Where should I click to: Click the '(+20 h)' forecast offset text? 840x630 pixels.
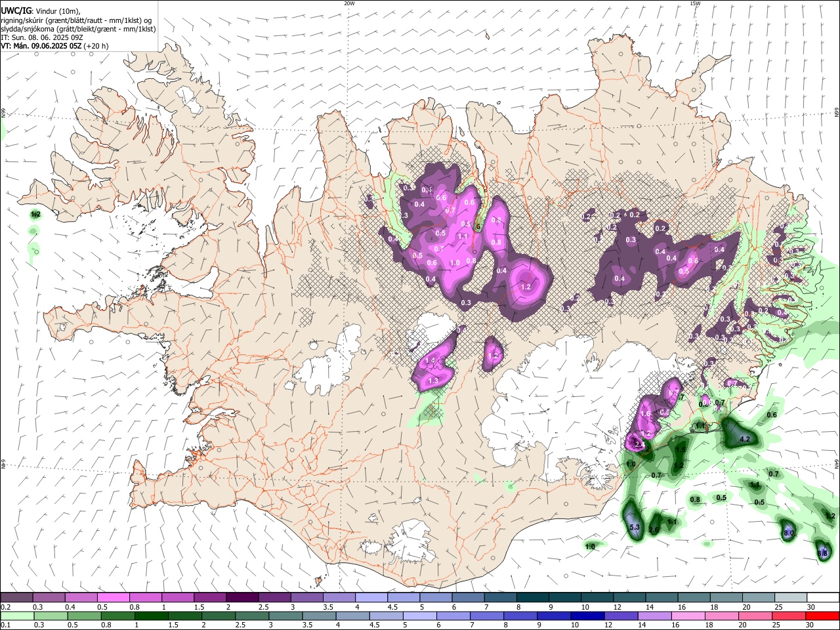point(96,46)
